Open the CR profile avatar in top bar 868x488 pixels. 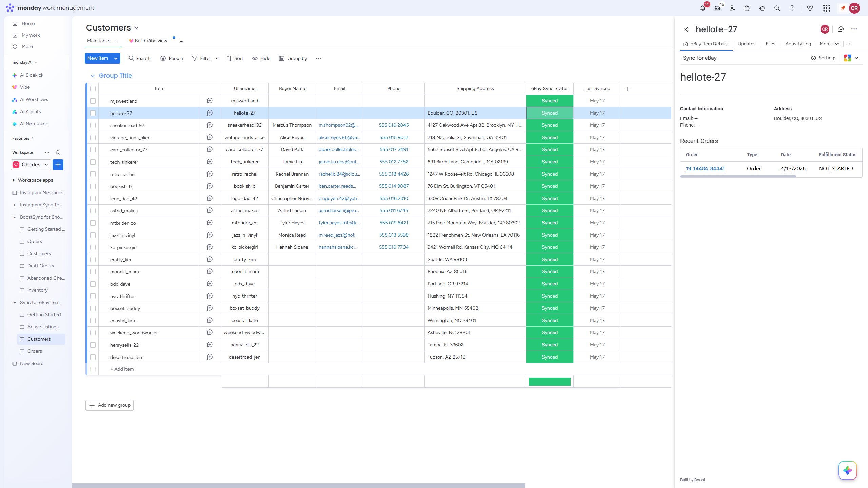tap(854, 8)
